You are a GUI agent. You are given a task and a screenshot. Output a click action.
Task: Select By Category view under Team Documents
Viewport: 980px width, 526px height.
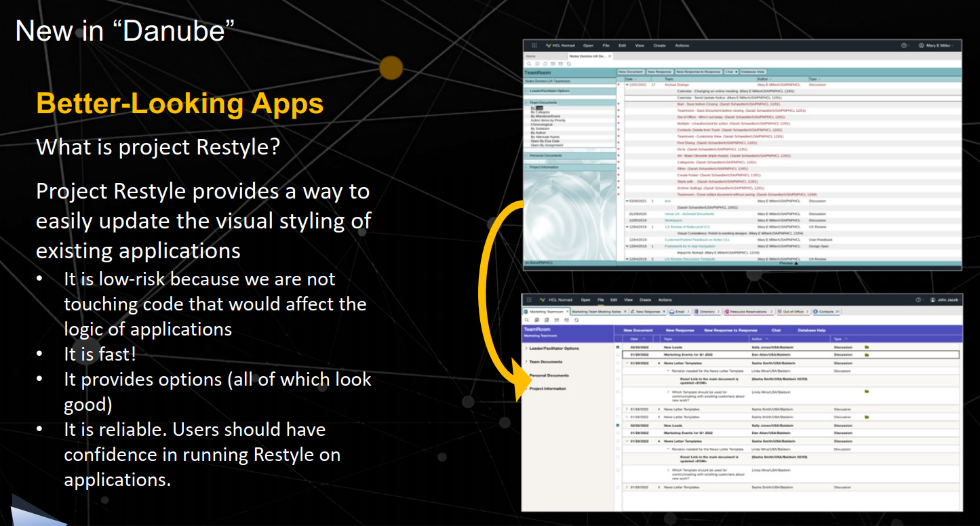pyautogui.click(x=541, y=112)
